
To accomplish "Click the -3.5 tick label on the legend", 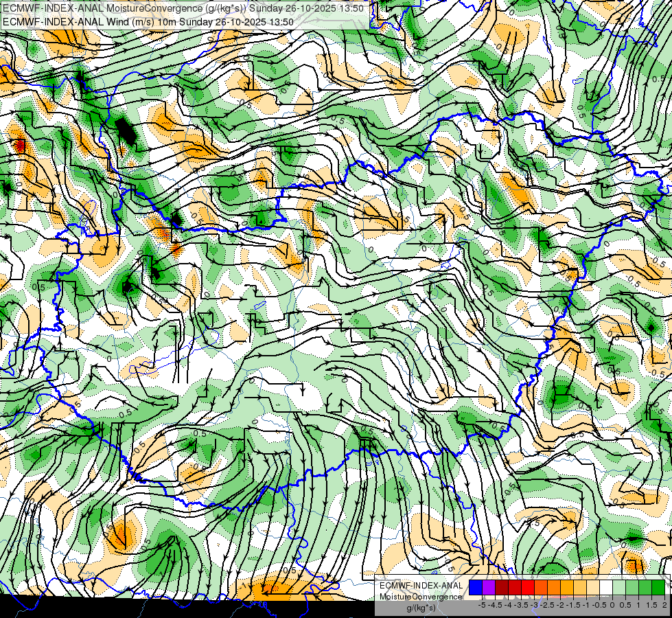I will [x=521, y=605].
